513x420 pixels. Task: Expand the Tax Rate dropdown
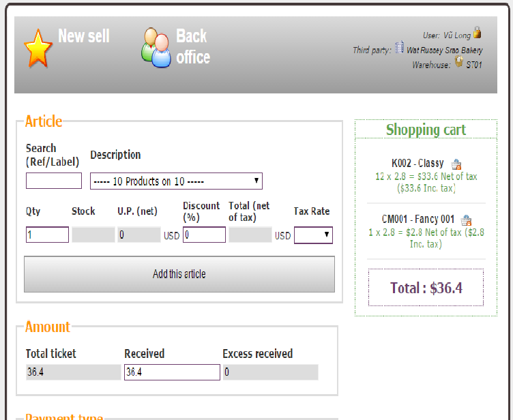pyautogui.click(x=313, y=235)
